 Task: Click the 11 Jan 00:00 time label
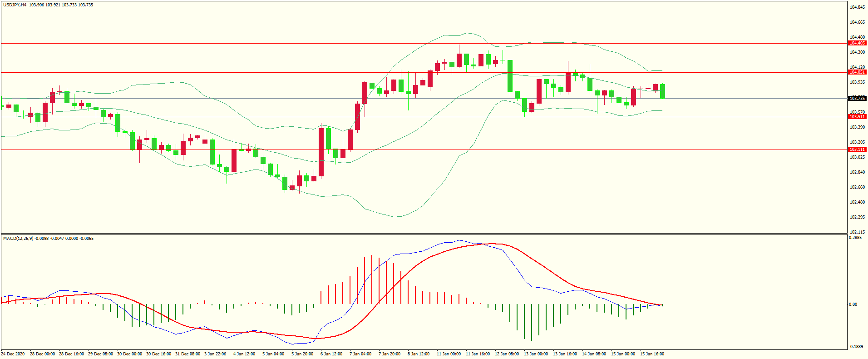(449, 354)
